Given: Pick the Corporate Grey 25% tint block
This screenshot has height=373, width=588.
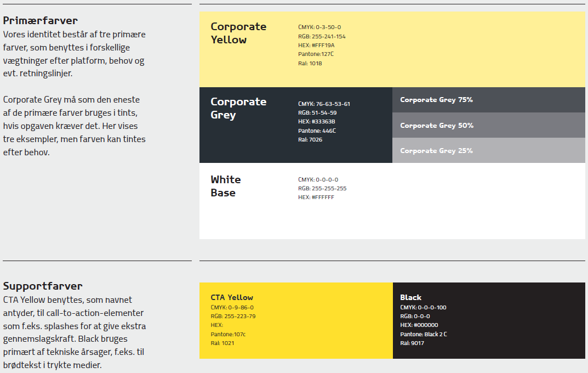Looking at the screenshot, I should click(x=489, y=150).
